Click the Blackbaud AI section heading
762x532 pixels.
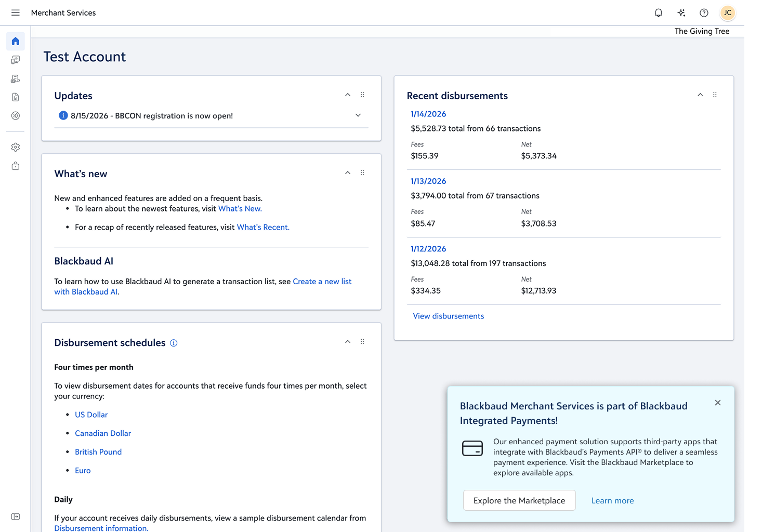(x=84, y=261)
